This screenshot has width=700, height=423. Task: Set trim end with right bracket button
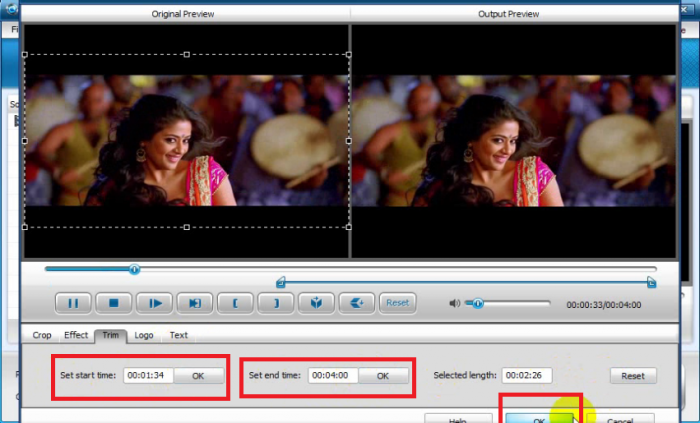[276, 303]
